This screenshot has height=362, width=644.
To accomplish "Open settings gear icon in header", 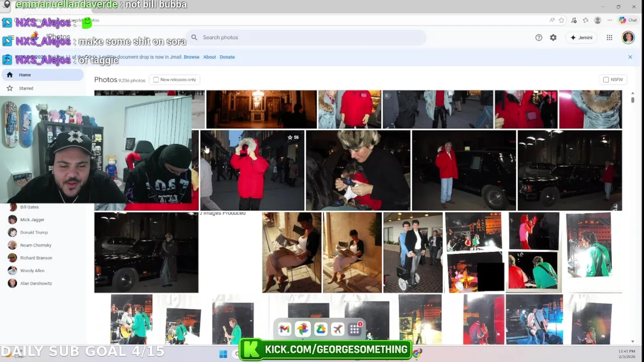I will tap(553, 38).
